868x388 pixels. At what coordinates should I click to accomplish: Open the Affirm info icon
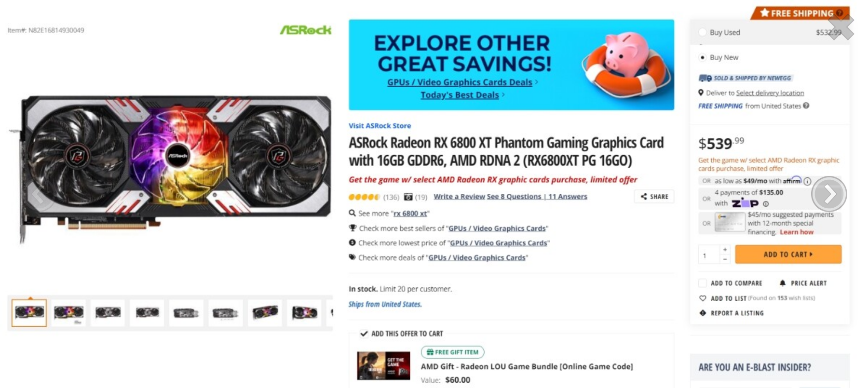[807, 181]
